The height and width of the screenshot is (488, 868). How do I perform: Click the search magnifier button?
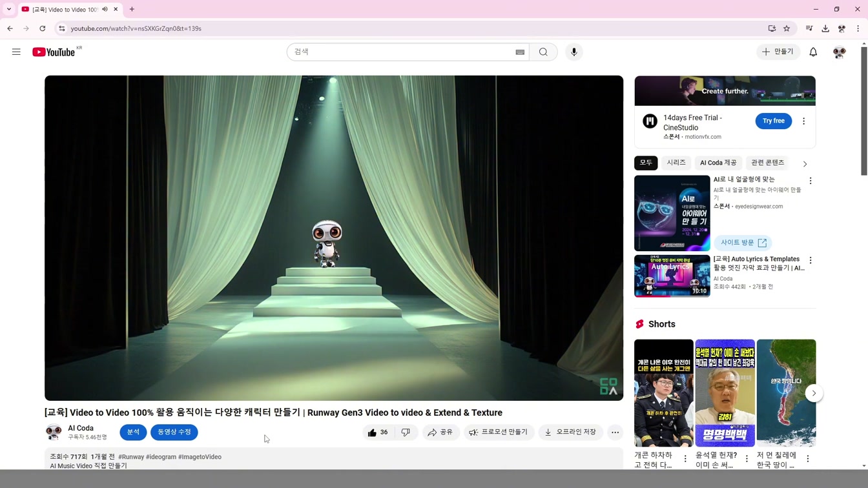tap(543, 52)
